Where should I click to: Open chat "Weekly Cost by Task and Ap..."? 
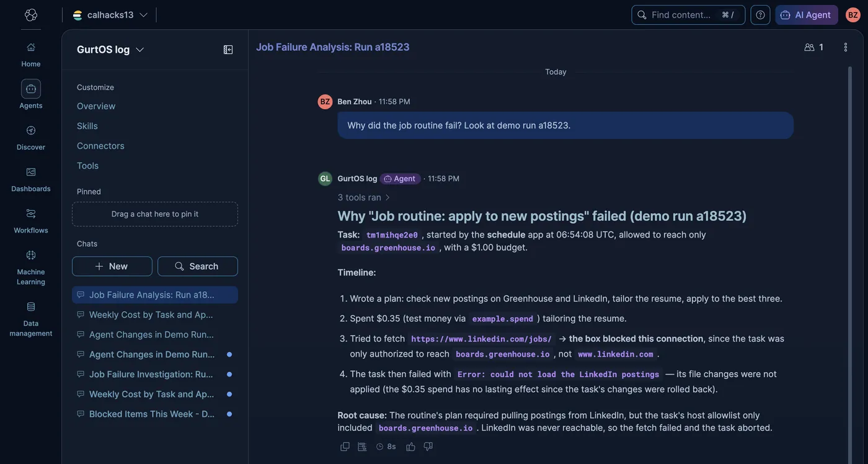coord(155,315)
